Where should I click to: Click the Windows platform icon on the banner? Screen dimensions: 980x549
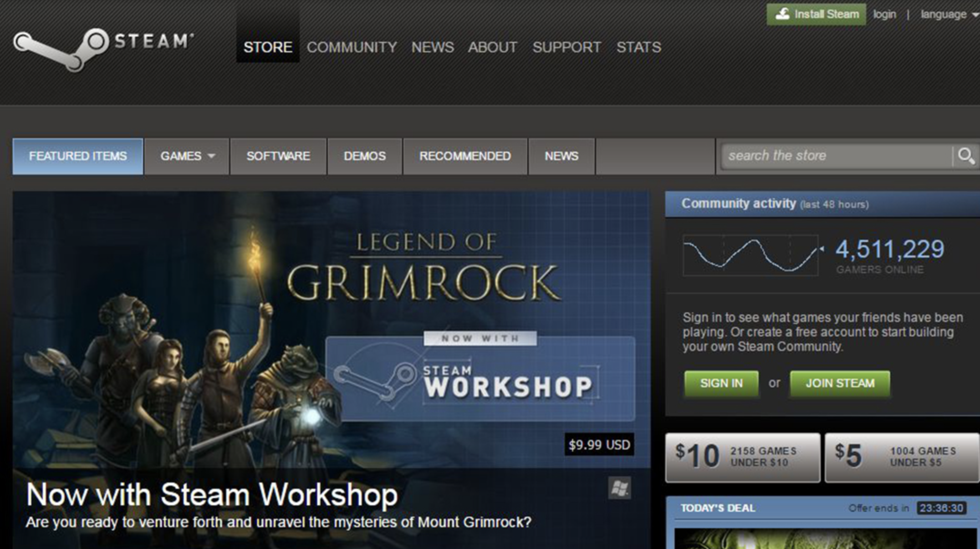[619, 488]
